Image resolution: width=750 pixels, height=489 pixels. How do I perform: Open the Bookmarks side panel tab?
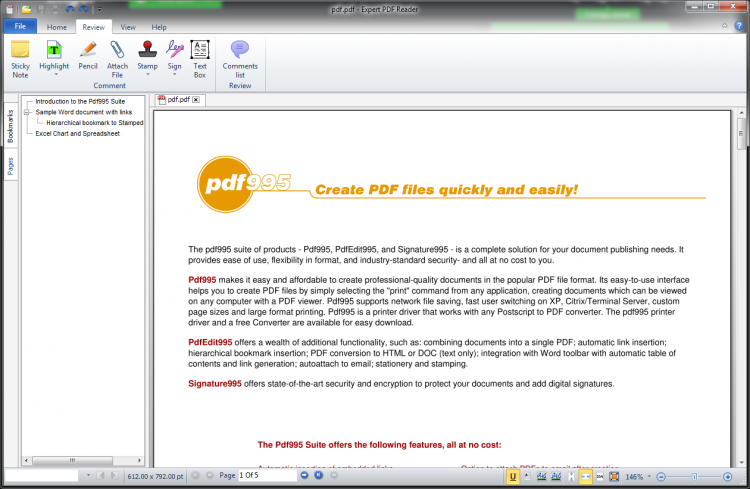(x=11, y=126)
